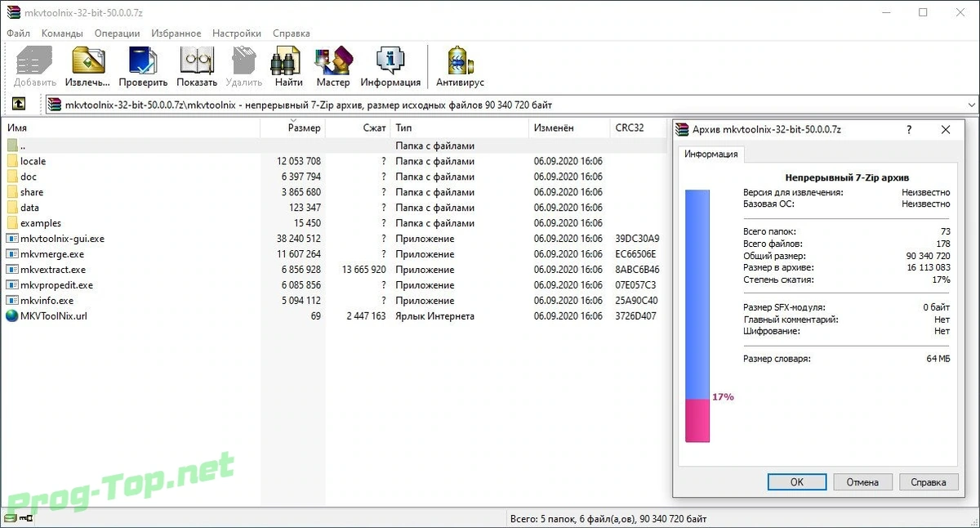Open the Мастер wizard icon

point(333,60)
